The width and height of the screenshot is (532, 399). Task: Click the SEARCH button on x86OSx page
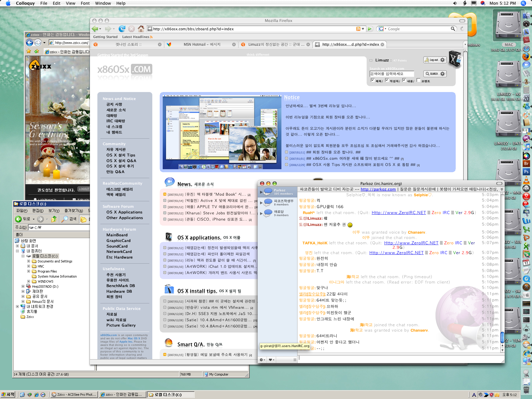coord(435,74)
